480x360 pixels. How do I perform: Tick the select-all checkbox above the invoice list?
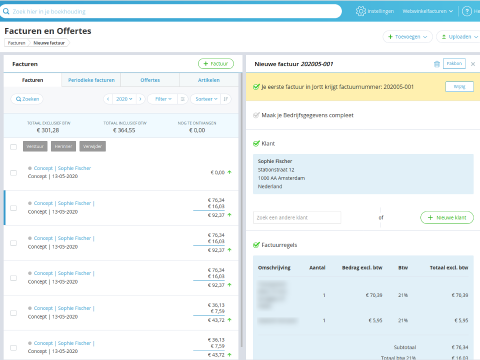(13, 147)
